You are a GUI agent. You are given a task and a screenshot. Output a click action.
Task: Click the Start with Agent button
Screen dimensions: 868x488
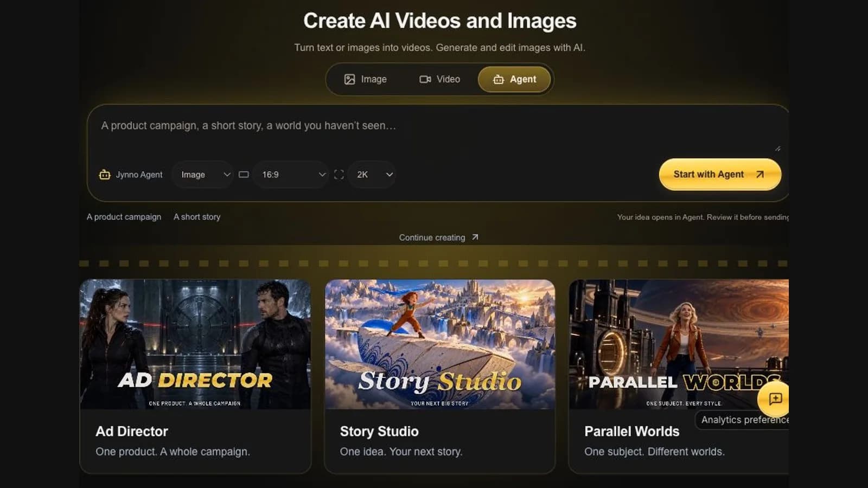point(720,174)
